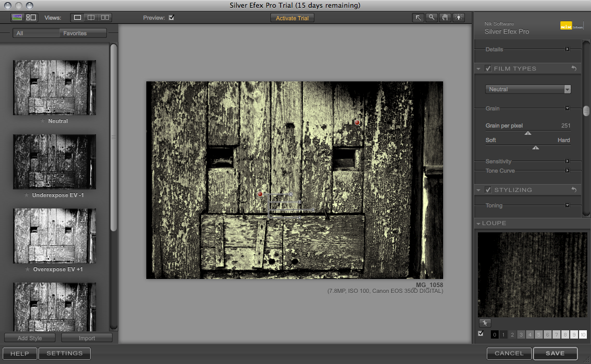Select the red control point near center
The width and height of the screenshot is (591, 364).
click(260, 194)
